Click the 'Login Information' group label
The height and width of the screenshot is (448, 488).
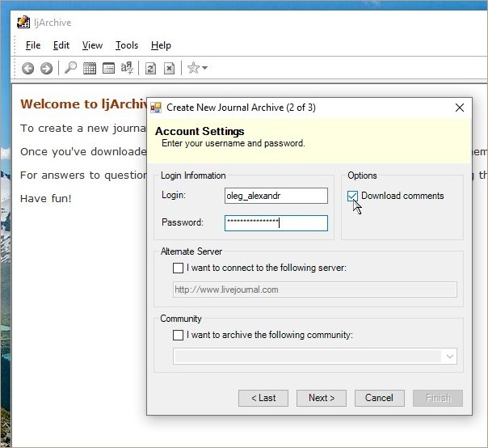tap(193, 175)
